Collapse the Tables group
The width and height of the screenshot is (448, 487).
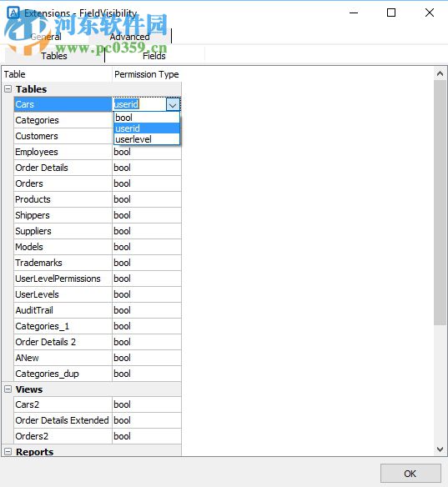tap(8, 89)
